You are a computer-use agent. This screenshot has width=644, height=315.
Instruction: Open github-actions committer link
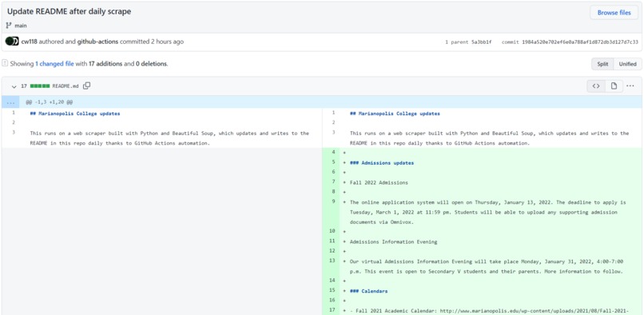(x=97, y=42)
